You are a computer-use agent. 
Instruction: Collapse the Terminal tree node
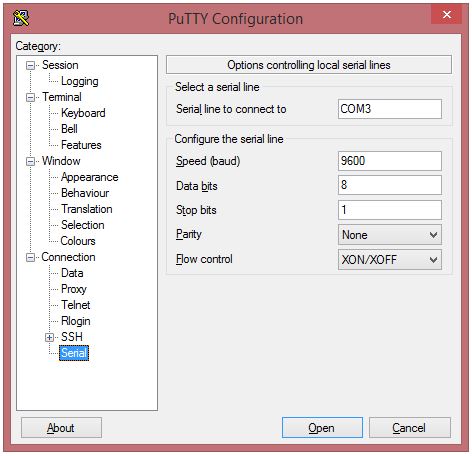30,97
